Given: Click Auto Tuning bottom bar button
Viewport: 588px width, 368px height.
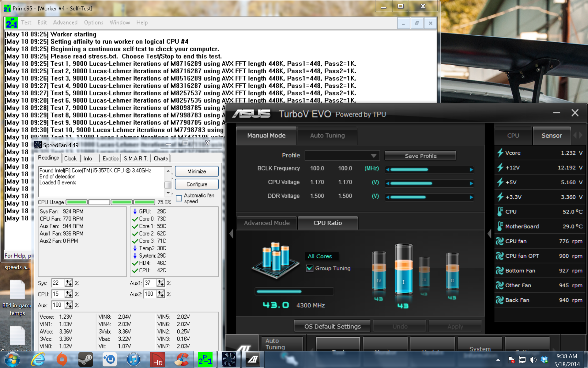Looking at the screenshot, I should click(x=282, y=344).
